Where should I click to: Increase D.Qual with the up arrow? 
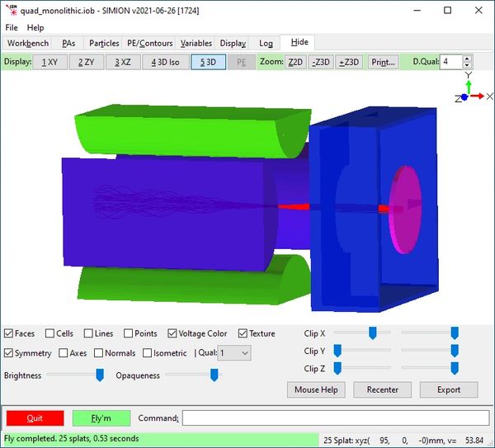[x=467, y=59]
